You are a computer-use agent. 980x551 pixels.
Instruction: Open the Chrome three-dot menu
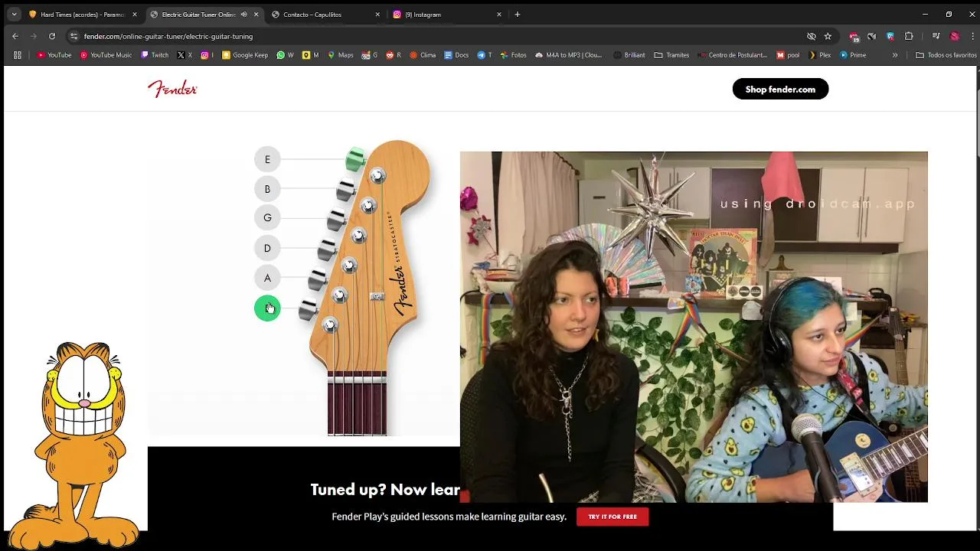(x=971, y=36)
